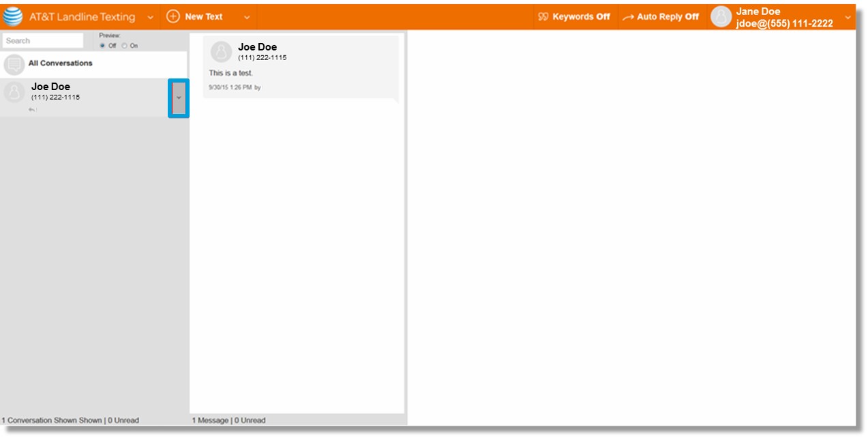This screenshot has height=438, width=868.
Task: Click Joe Doe's avatar in message header
Action: coord(221,52)
